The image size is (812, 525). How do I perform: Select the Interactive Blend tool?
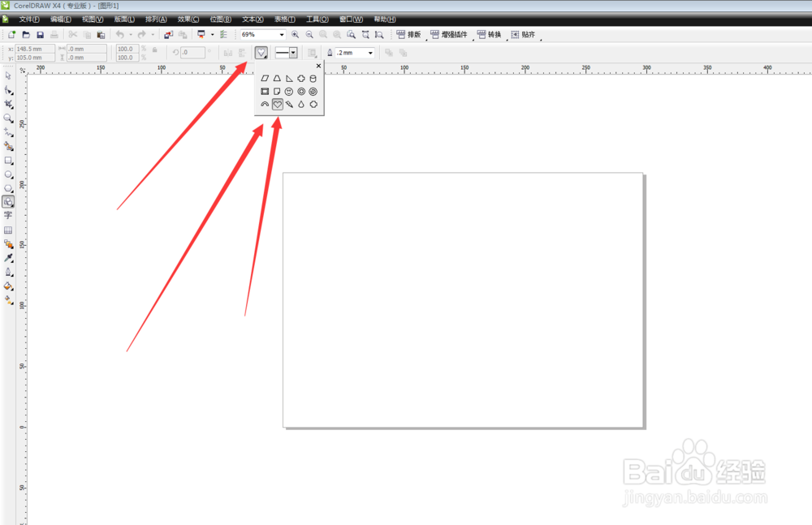pos(8,244)
